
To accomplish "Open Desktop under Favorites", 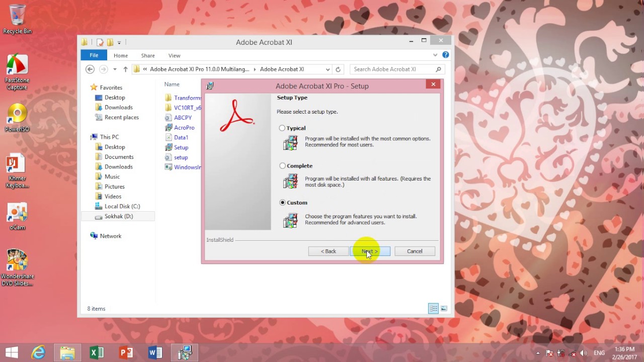I will click(x=115, y=98).
